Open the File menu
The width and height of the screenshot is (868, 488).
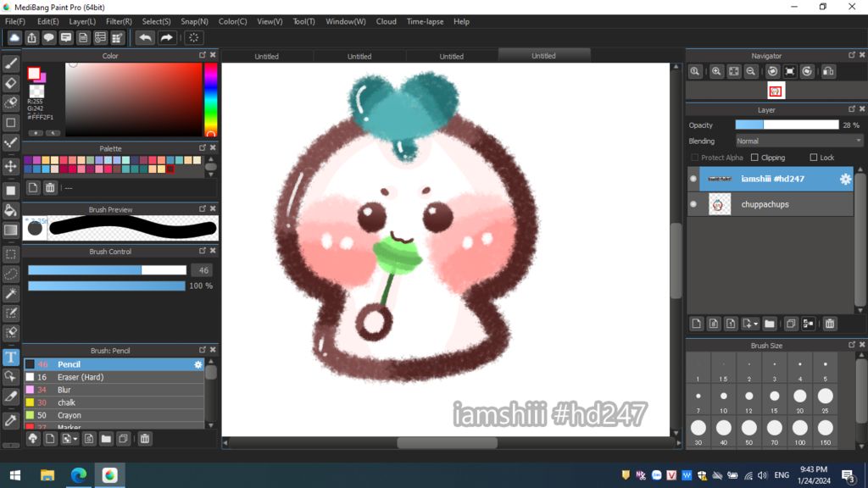coord(15,21)
